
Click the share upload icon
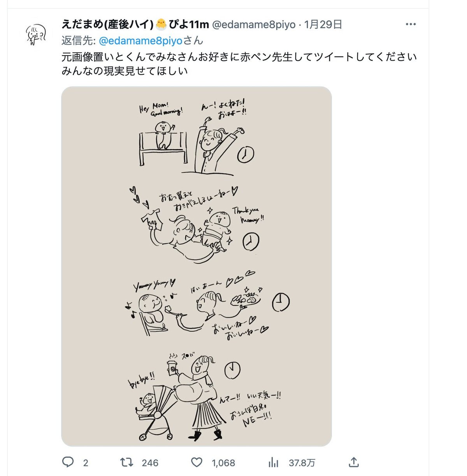[x=353, y=462]
